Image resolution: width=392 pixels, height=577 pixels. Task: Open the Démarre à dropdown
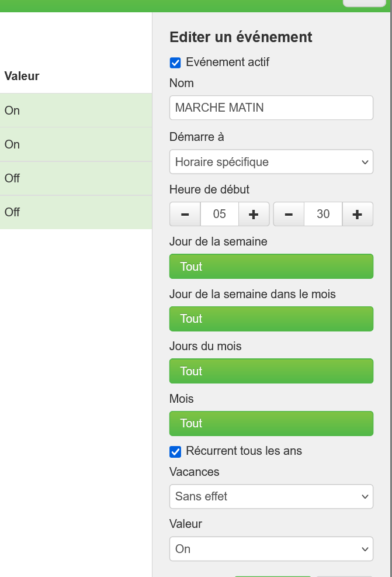271,162
